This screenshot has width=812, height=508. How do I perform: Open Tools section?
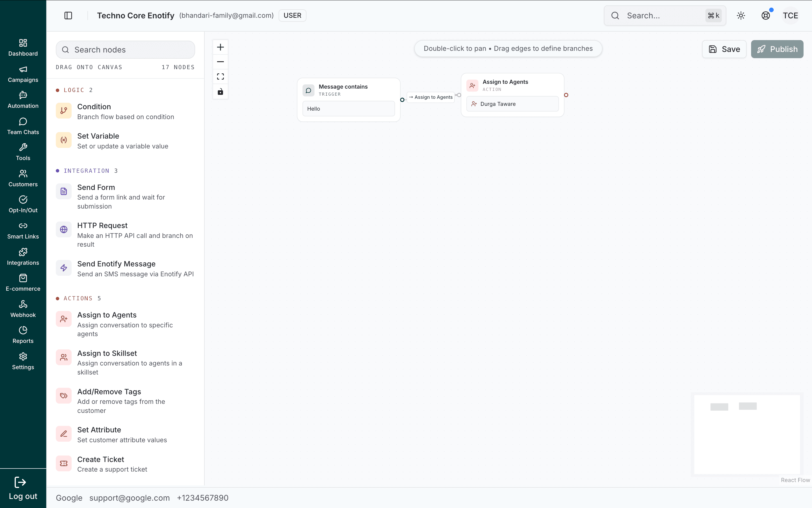point(23,152)
